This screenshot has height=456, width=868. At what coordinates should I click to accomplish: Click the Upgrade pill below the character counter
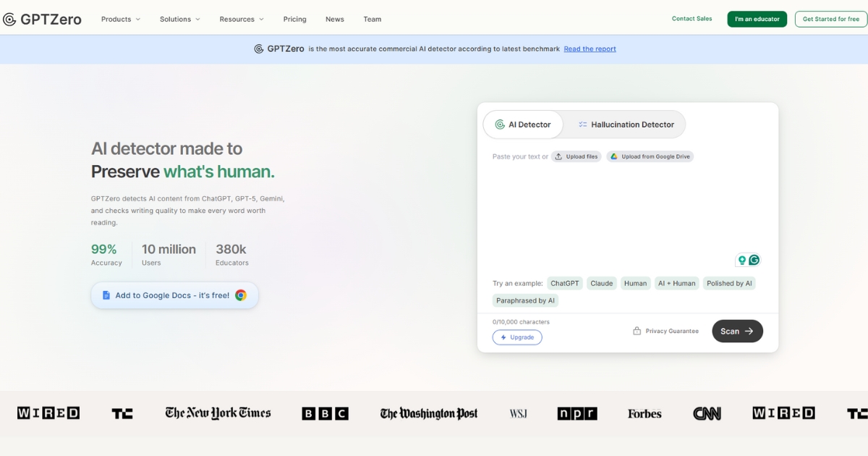pos(517,337)
